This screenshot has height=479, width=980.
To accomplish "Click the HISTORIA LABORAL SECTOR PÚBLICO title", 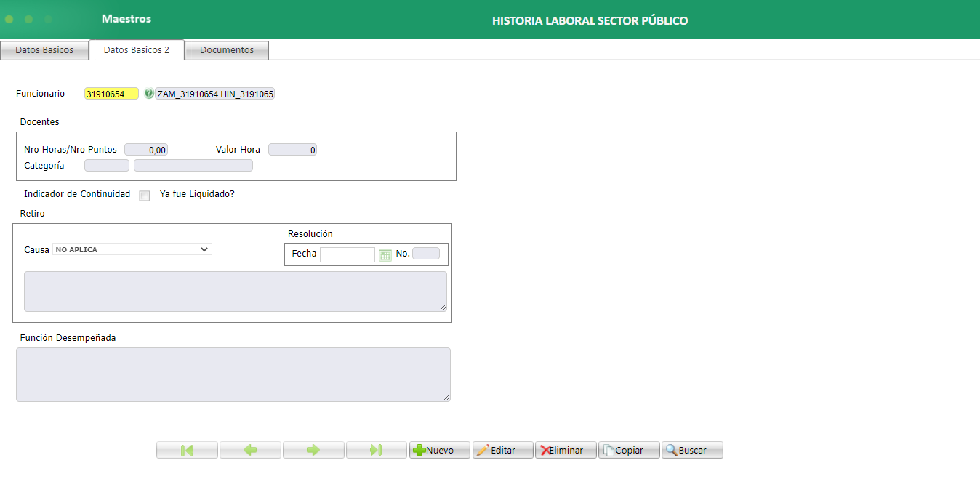I will point(590,20).
